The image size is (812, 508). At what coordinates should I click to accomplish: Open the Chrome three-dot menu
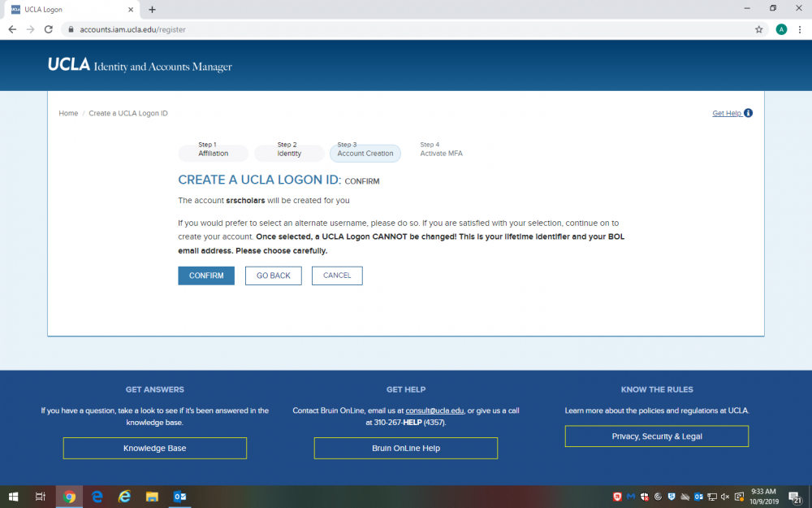[800, 29]
